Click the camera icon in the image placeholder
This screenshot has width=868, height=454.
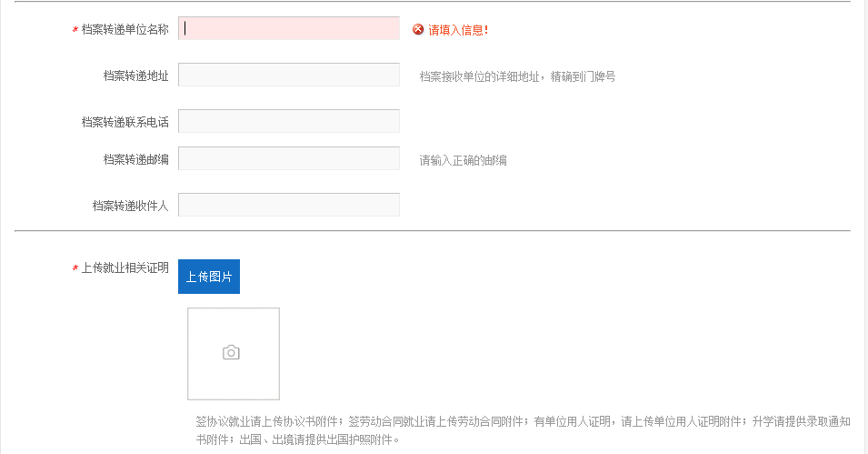[231, 353]
